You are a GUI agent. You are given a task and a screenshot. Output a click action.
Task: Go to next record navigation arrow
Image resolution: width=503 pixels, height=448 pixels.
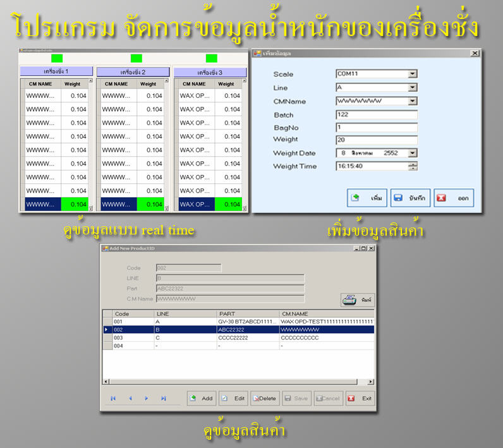click(146, 398)
